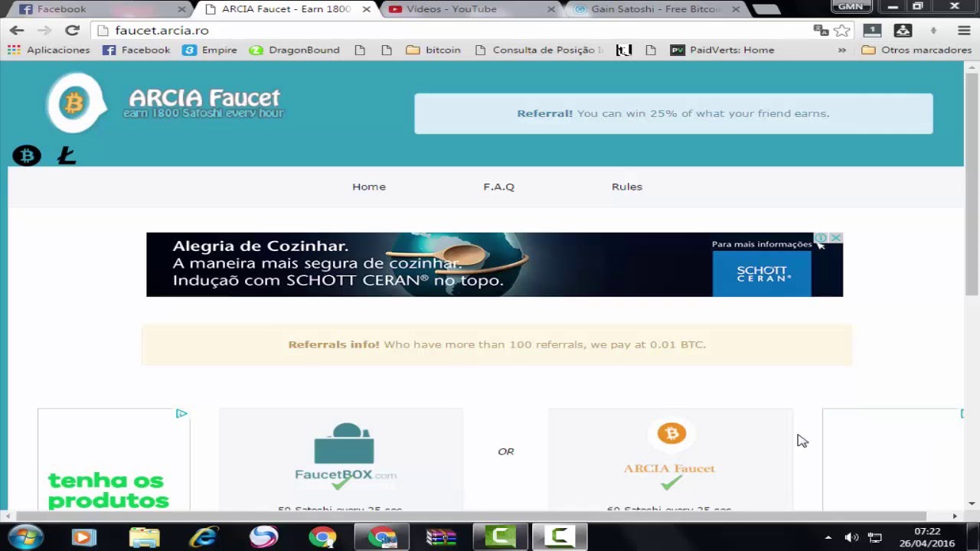This screenshot has height=551, width=980.
Task: Click the translate page icon in address bar
Action: (821, 31)
